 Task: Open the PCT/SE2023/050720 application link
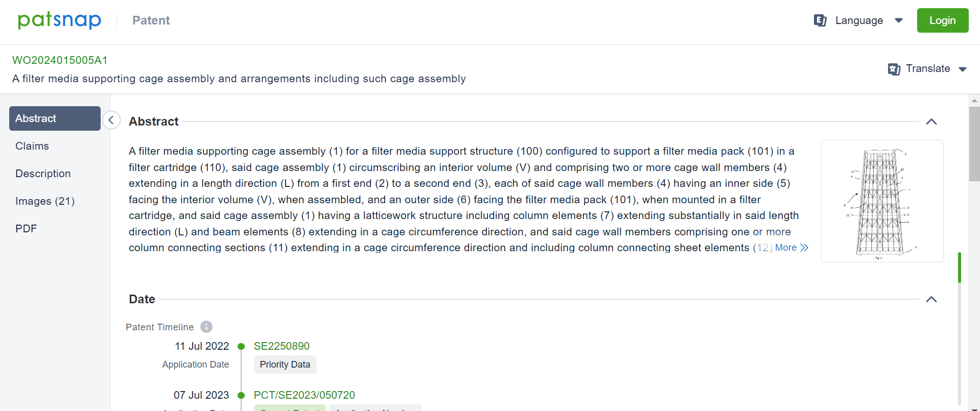[x=304, y=395]
